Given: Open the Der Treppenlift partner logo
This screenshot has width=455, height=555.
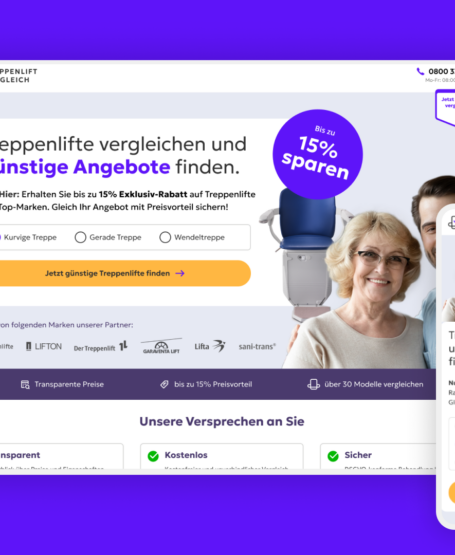Looking at the screenshot, I should click(x=101, y=347).
